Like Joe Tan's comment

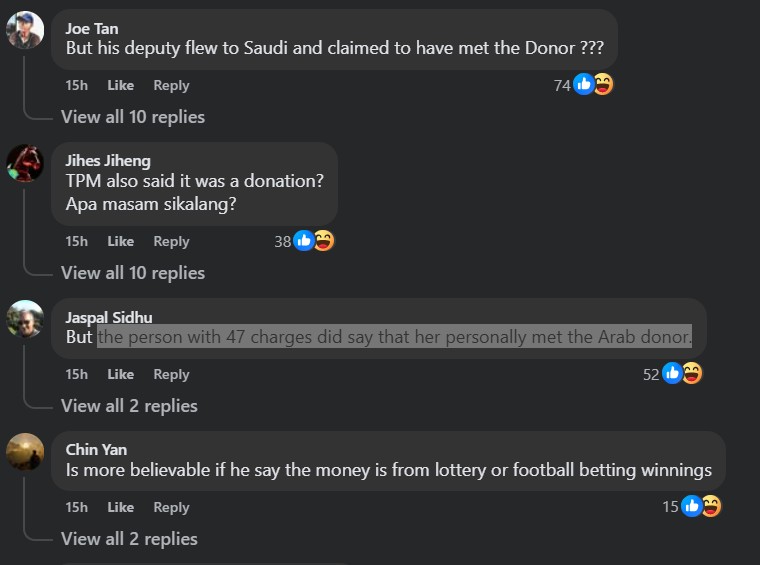point(120,86)
